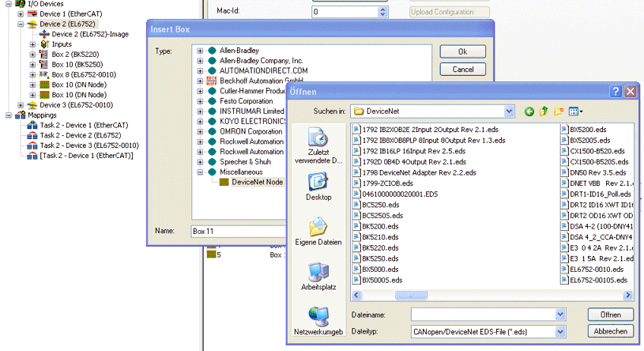The width and height of the screenshot is (644, 351).
Task: Select 0461000000020001.EDS file
Action: (400, 194)
